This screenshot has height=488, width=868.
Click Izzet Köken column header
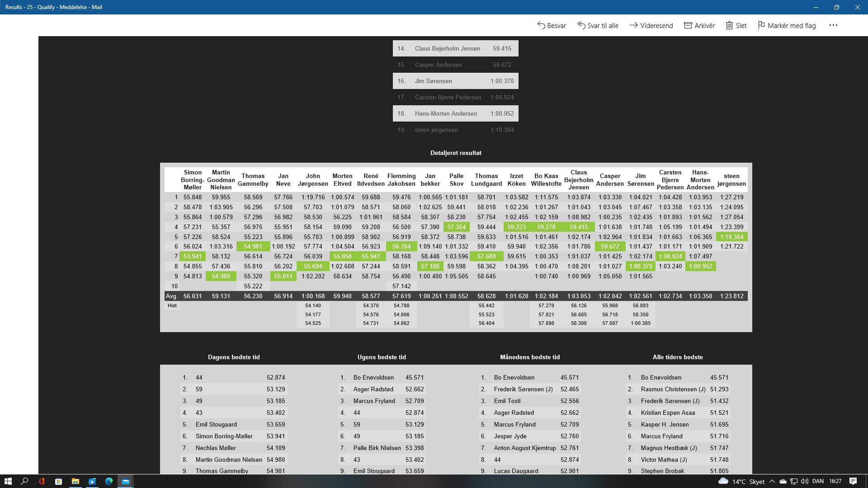pos(517,180)
